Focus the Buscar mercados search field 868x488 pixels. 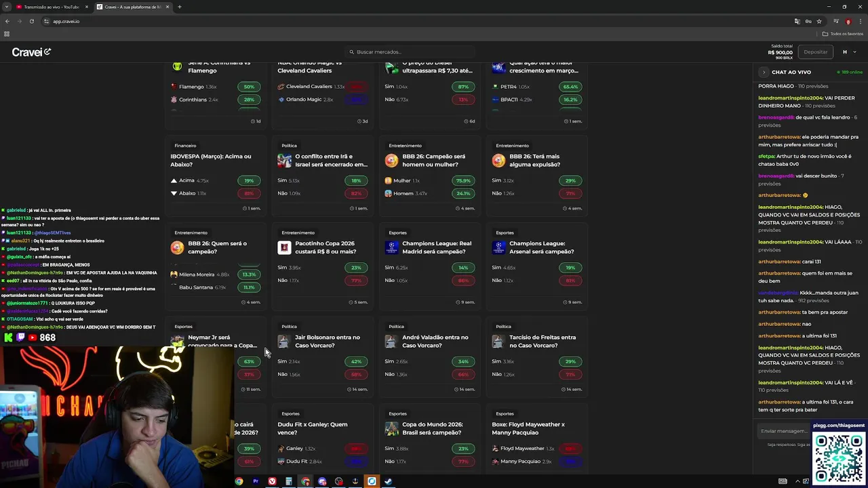[410, 52]
